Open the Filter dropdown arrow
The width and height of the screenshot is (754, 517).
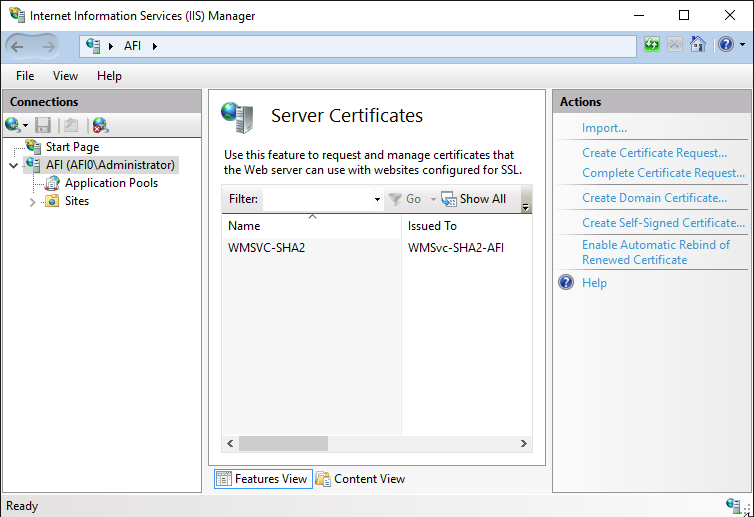[377, 199]
